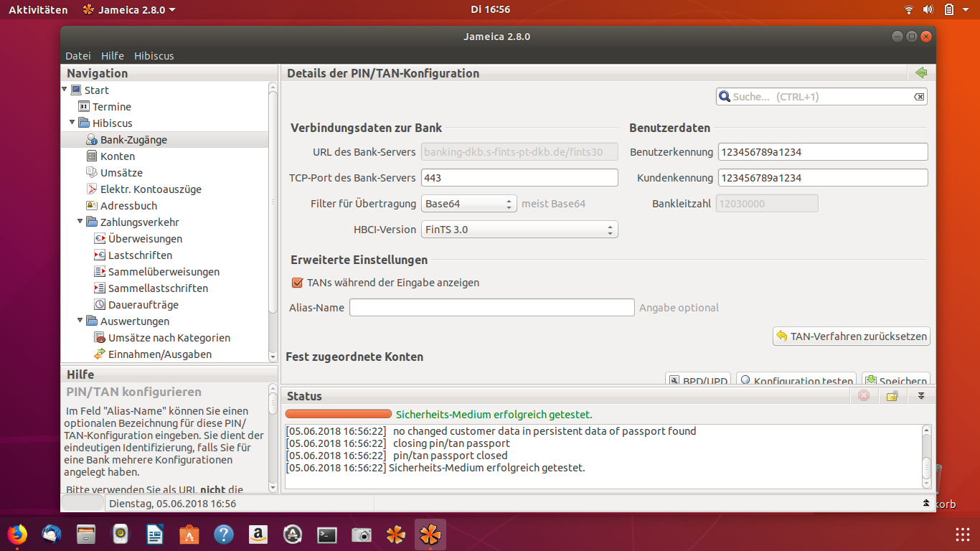Open the HBCI-Version dropdown

(x=519, y=230)
